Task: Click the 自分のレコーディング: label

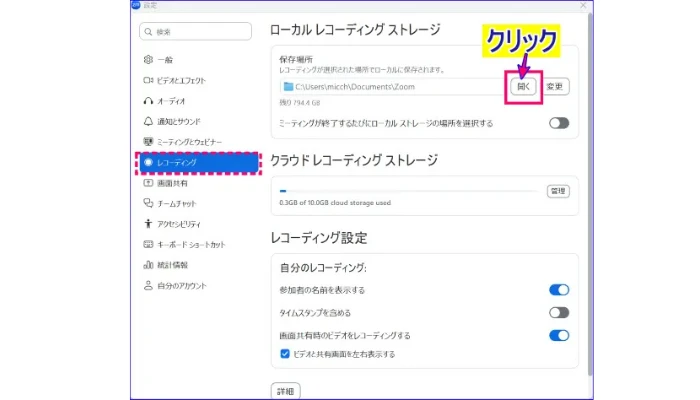Action: point(323,267)
